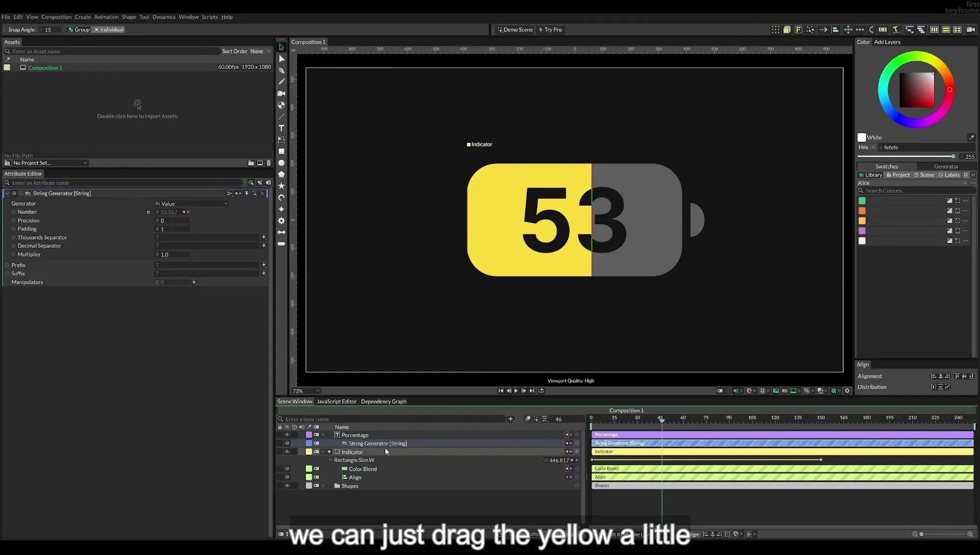Click the layer name search field
This screenshot has width=980, height=555.
pyautogui.click(x=393, y=419)
